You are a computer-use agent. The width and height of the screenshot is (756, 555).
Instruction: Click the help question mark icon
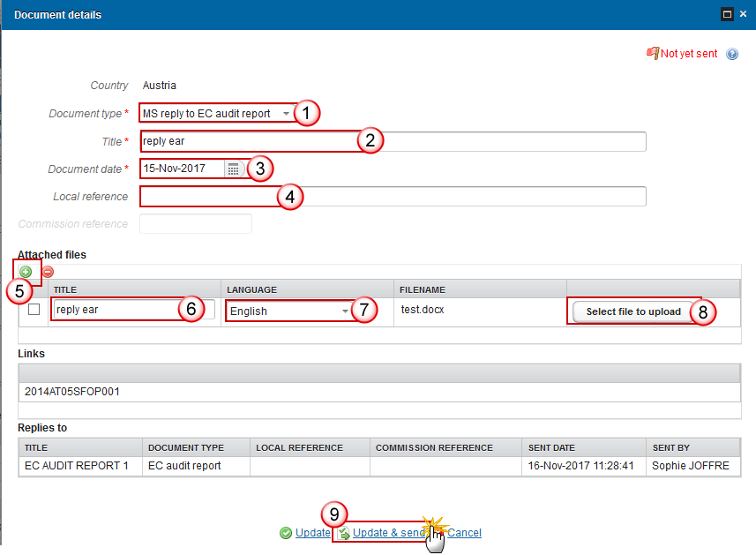732,54
